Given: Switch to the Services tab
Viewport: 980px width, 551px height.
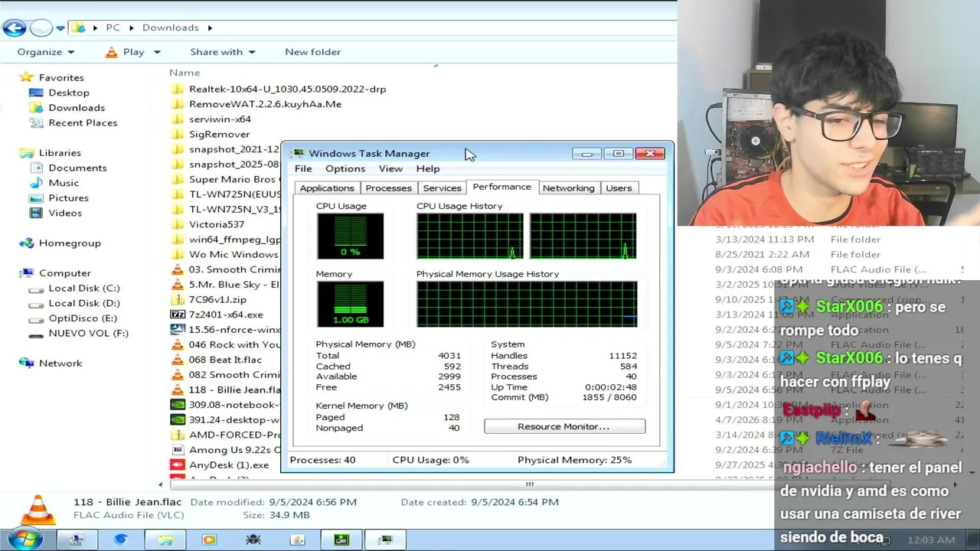Looking at the screenshot, I should [442, 188].
